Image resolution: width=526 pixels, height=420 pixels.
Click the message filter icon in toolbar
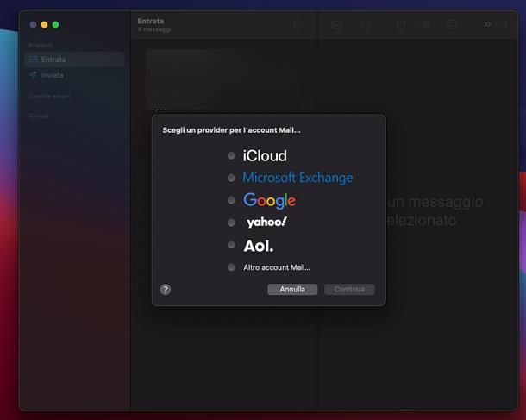(297, 24)
